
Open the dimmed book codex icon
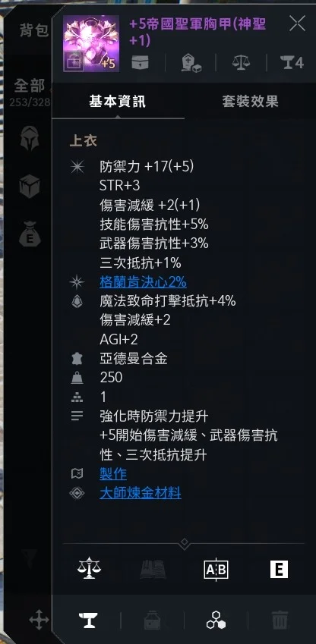point(153,570)
